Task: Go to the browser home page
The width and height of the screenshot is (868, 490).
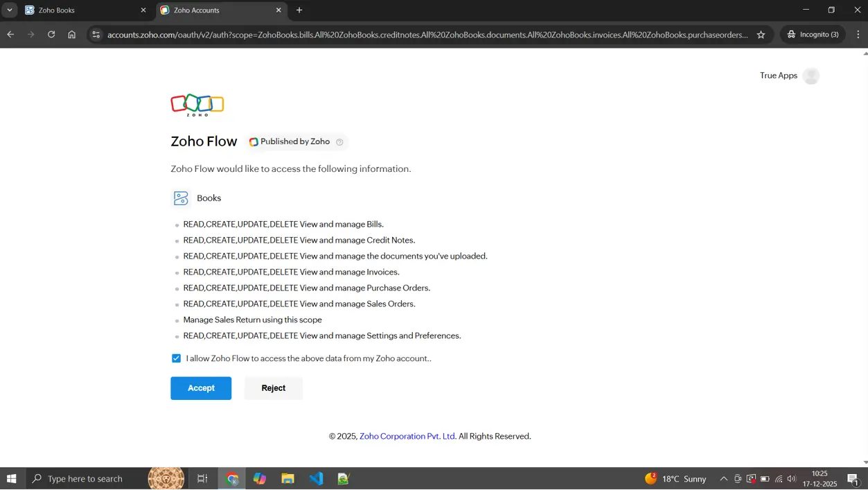Action: click(x=71, y=35)
